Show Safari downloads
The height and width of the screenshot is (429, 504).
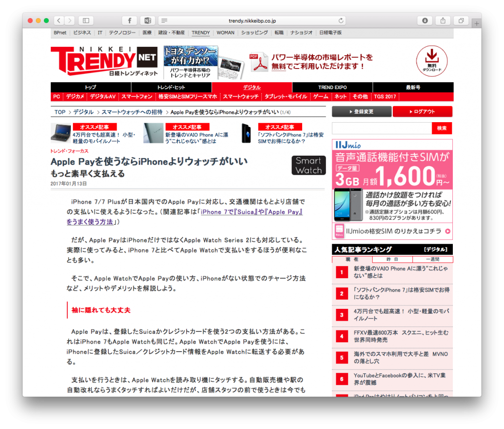[x=425, y=21]
